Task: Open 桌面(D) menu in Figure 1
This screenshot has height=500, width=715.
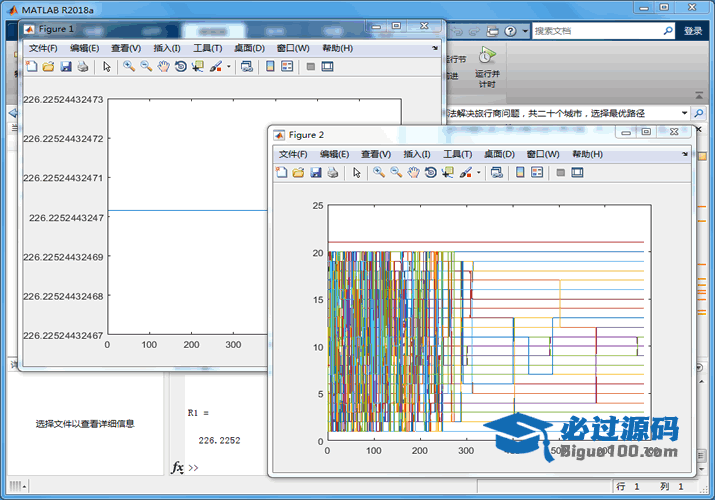Action: (x=249, y=48)
